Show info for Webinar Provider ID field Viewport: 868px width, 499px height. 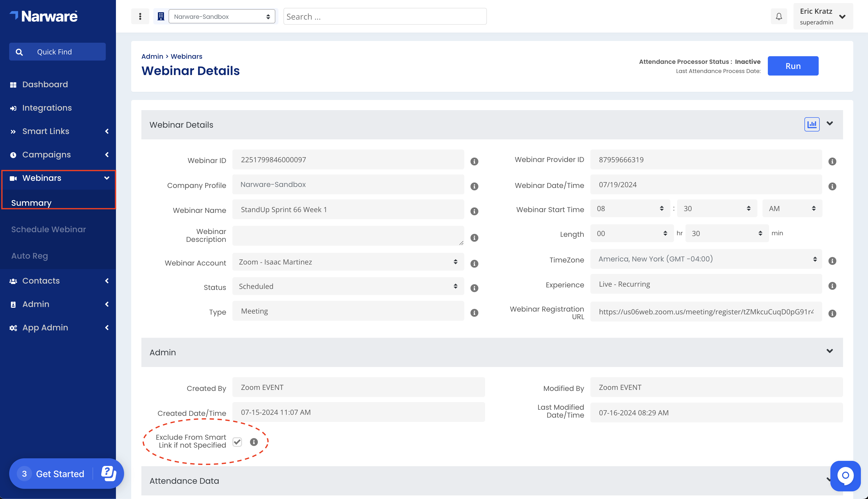(832, 161)
